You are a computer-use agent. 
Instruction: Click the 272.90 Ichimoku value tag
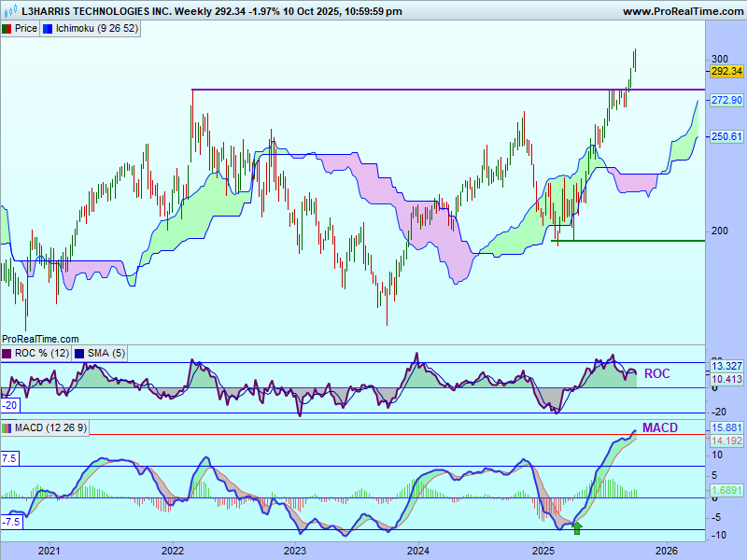726,100
